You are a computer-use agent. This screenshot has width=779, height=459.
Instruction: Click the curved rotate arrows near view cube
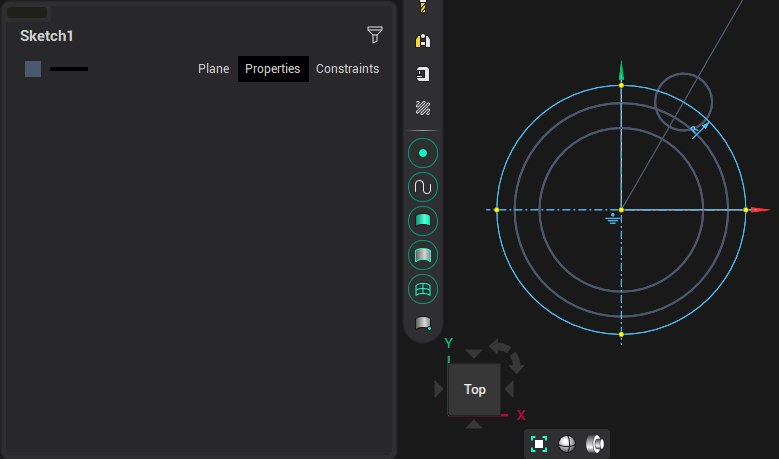507,353
